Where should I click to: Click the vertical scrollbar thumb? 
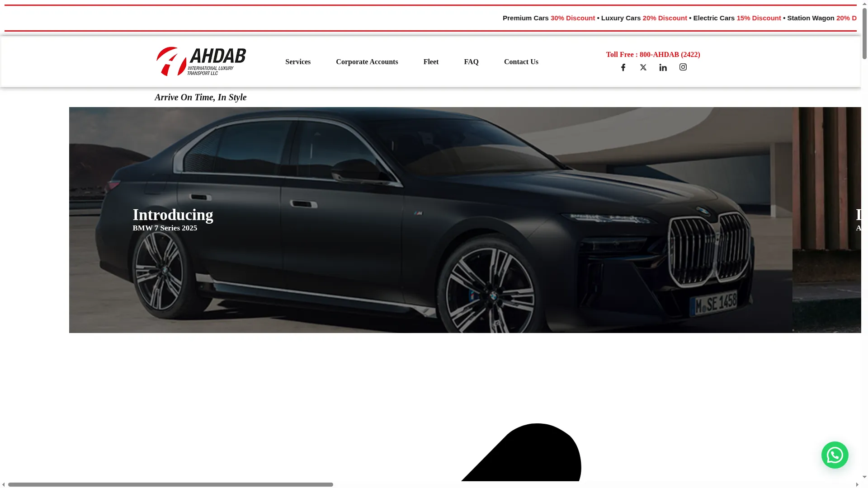[x=864, y=34]
